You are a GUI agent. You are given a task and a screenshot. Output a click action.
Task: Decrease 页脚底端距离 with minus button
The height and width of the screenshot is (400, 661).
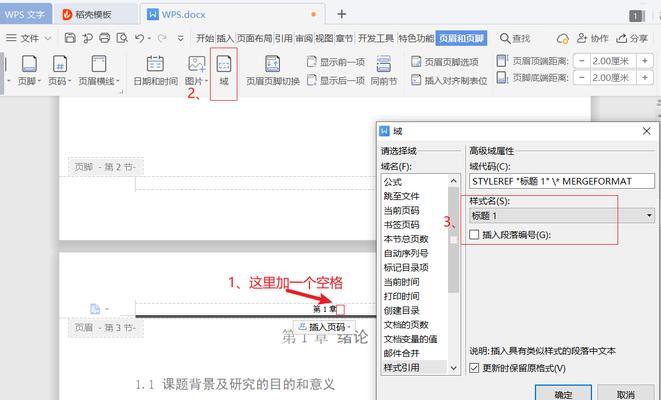click(582, 78)
